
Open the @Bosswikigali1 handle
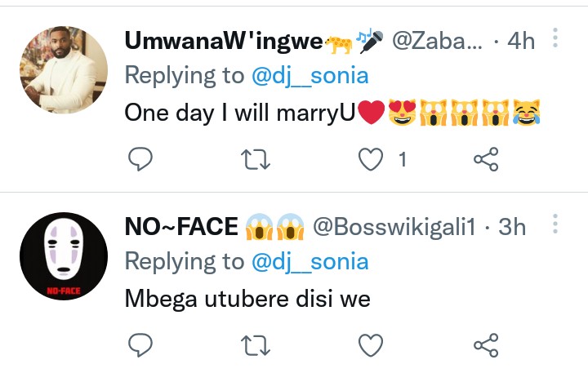coord(394,227)
